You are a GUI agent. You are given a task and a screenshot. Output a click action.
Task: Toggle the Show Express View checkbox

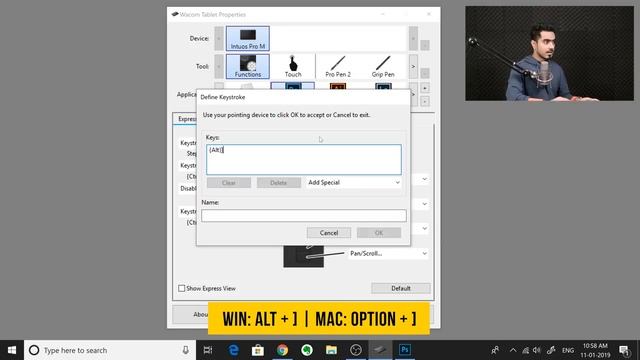(x=182, y=288)
